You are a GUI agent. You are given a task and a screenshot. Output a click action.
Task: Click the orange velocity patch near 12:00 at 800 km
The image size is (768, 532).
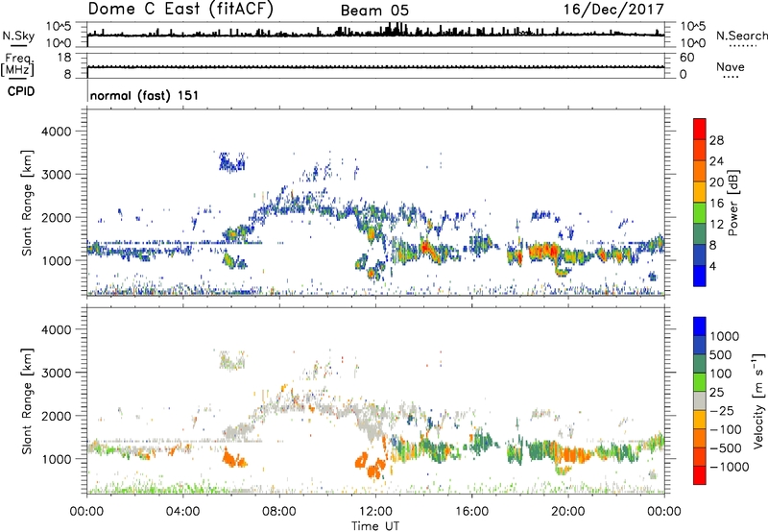pos(375,470)
